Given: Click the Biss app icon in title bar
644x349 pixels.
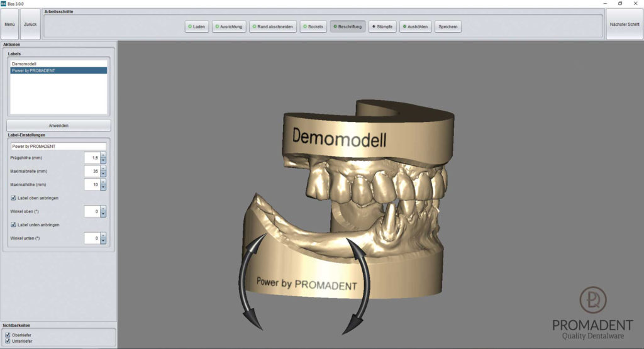Looking at the screenshot, I should 4,4.
